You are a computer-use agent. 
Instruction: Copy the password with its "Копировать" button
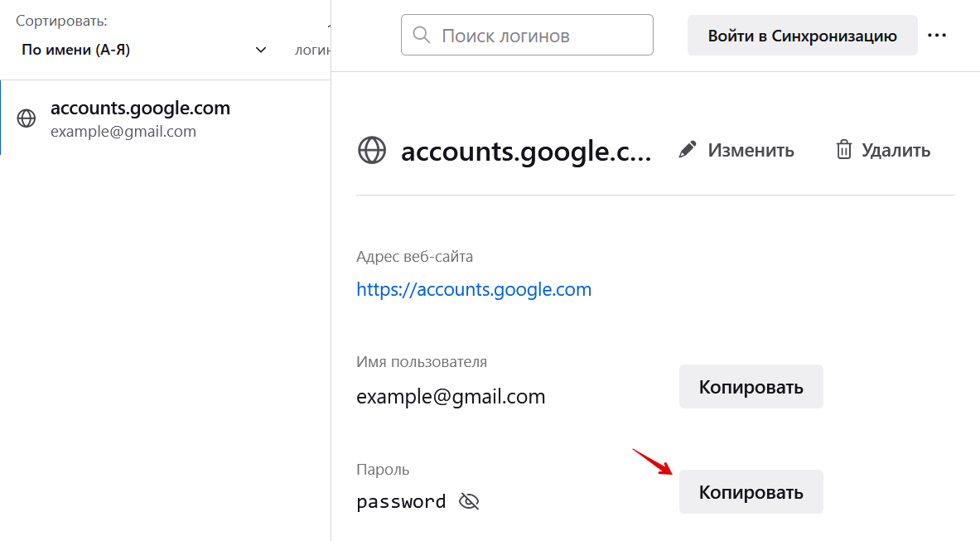pyautogui.click(x=751, y=492)
